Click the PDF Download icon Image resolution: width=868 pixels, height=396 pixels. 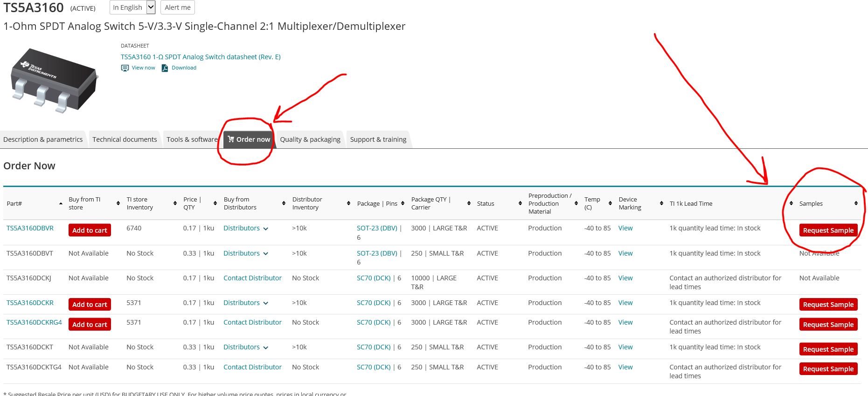coord(165,68)
